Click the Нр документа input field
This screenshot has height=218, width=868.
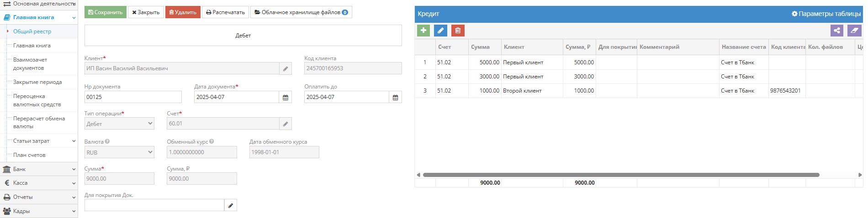click(x=133, y=97)
